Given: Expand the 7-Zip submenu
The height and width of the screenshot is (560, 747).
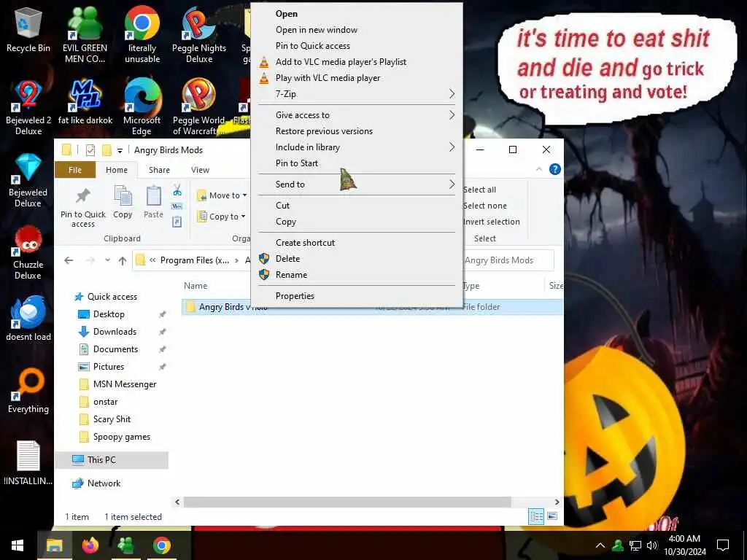Looking at the screenshot, I should 356,94.
